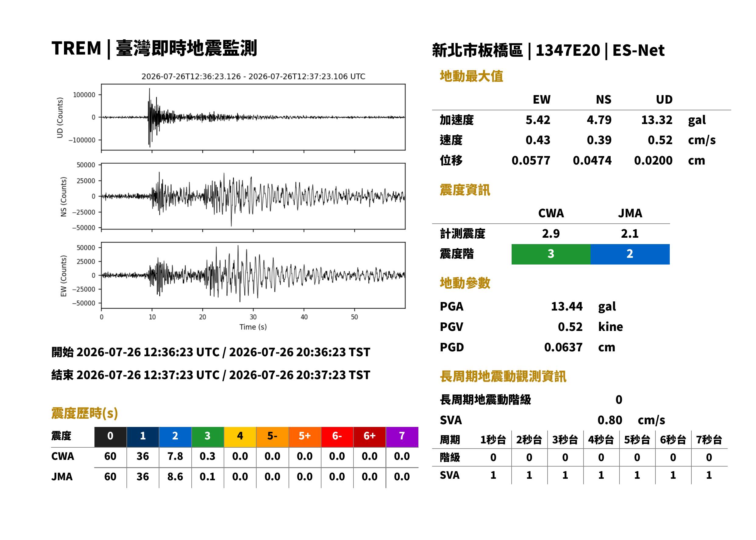Click the 長周期地震動觀測資訊 heading
The width and height of the screenshot is (756, 540).
[x=503, y=376]
